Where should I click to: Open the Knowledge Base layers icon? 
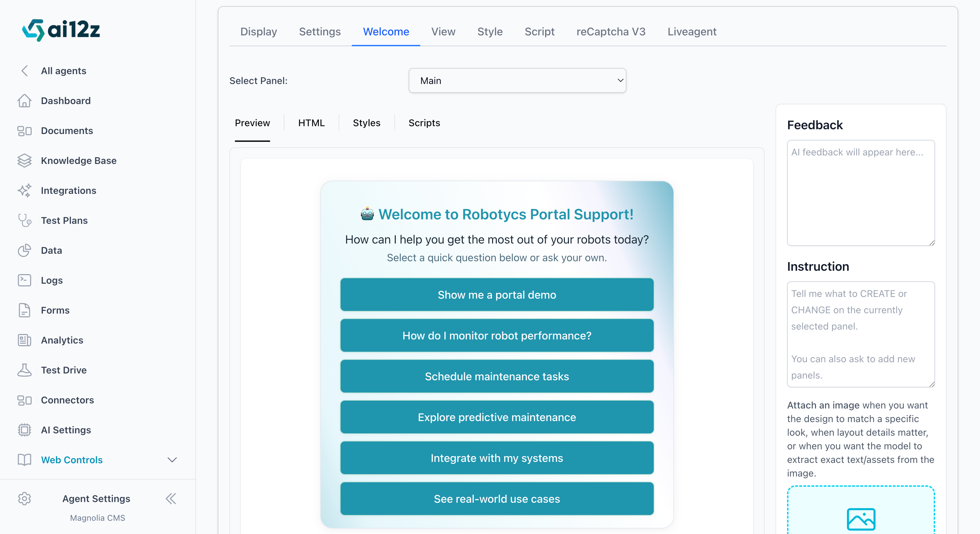[24, 161]
